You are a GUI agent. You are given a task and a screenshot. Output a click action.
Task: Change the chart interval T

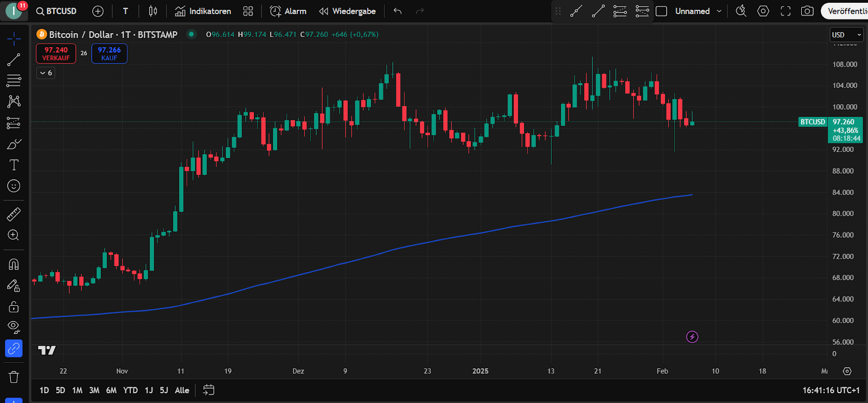click(125, 11)
